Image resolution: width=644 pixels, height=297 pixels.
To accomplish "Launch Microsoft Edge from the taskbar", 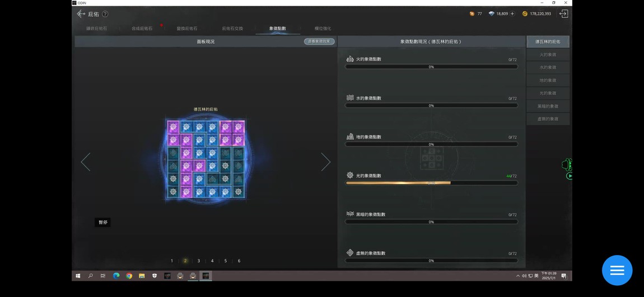I will click(x=116, y=276).
